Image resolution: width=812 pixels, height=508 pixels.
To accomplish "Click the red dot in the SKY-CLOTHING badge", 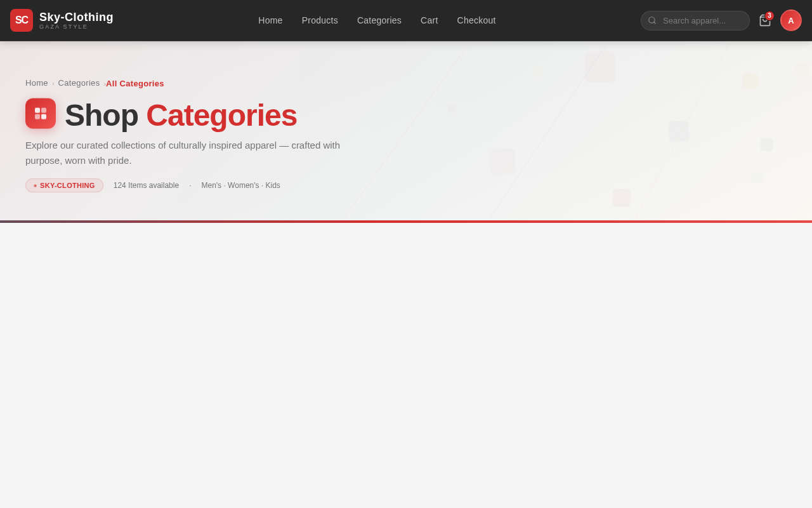I will click(34, 185).
